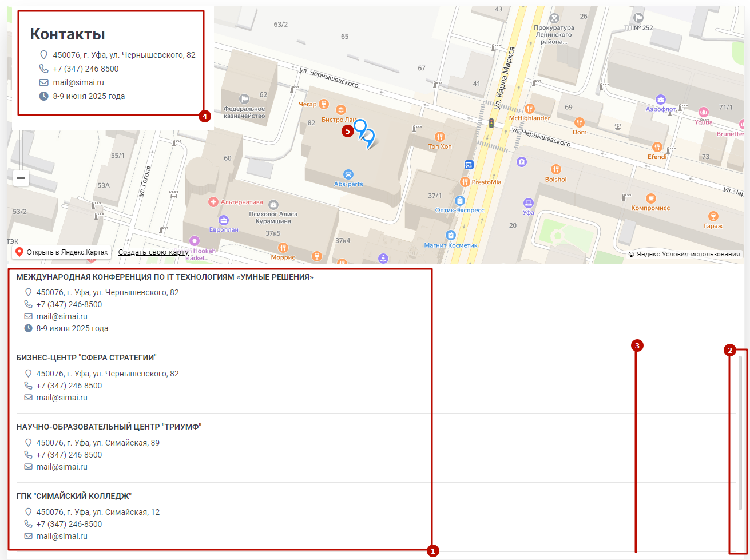
Task: Click mail@simai.ru in the Контакты card
Action: (78, 82)
